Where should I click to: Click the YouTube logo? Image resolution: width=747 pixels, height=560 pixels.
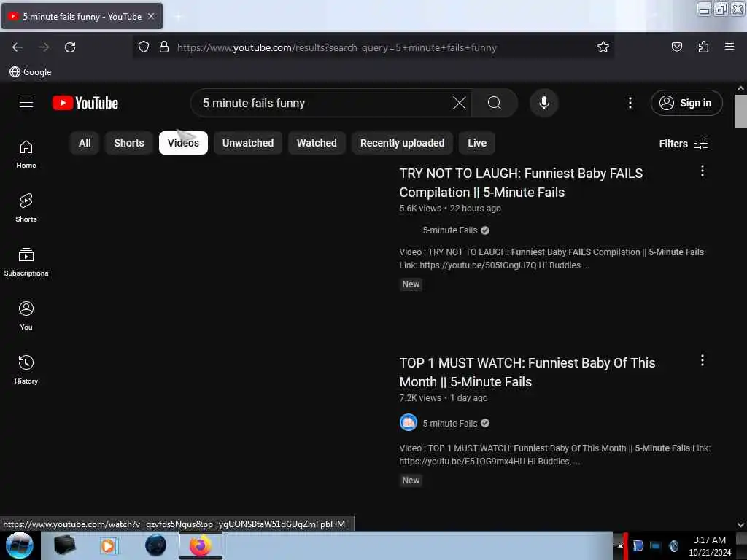85,103
